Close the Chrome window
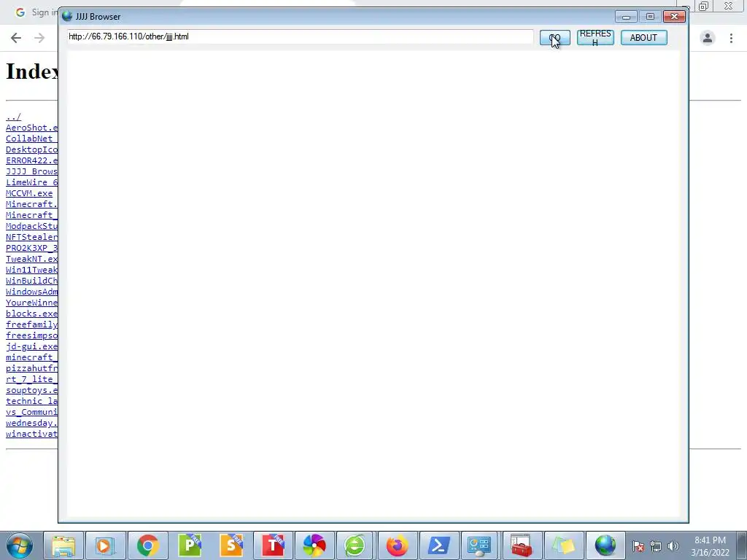Viewport: 747px width, 560px height. (x=728, y=6)
